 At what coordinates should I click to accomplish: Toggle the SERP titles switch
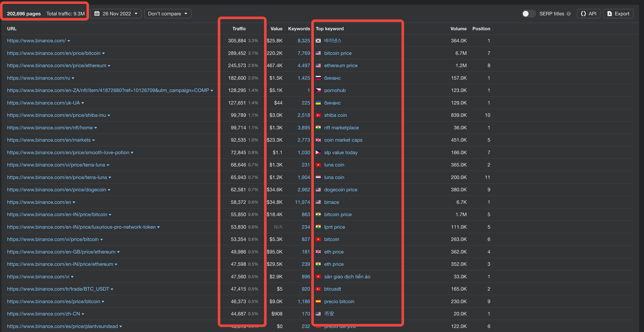point(529,13)
